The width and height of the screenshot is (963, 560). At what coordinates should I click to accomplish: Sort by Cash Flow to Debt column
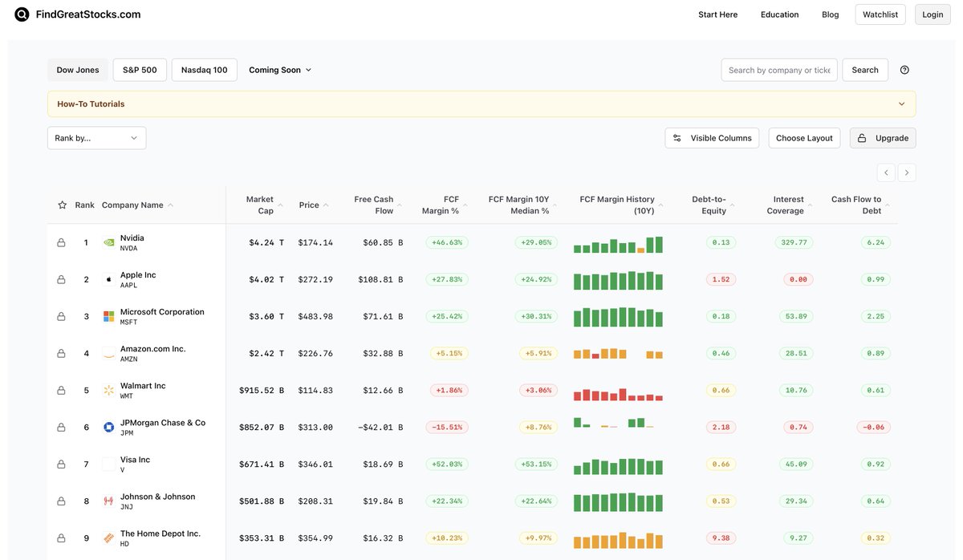pos(860,205)
